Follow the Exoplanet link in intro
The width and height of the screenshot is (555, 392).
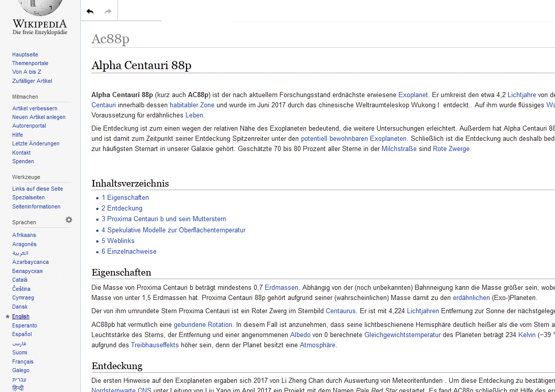pos(413,95)
